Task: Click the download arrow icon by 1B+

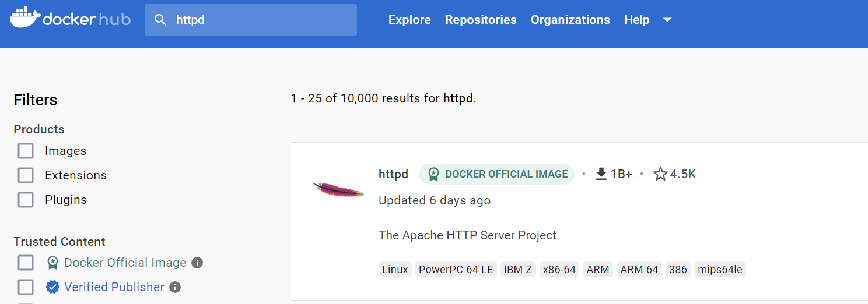Action: coord(601,174)
